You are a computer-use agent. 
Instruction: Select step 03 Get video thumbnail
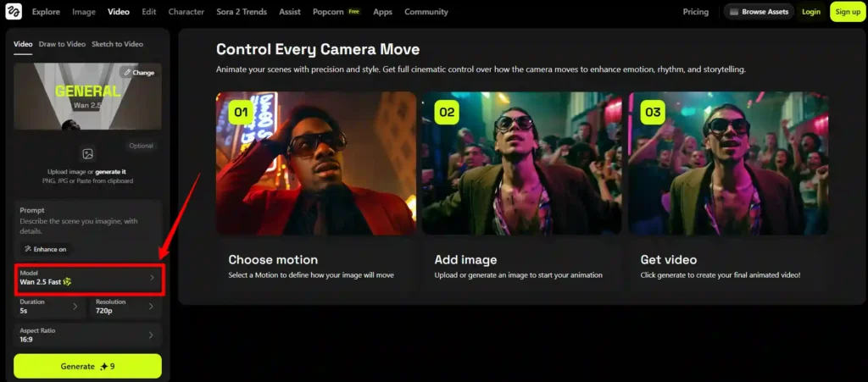(727, 163)
